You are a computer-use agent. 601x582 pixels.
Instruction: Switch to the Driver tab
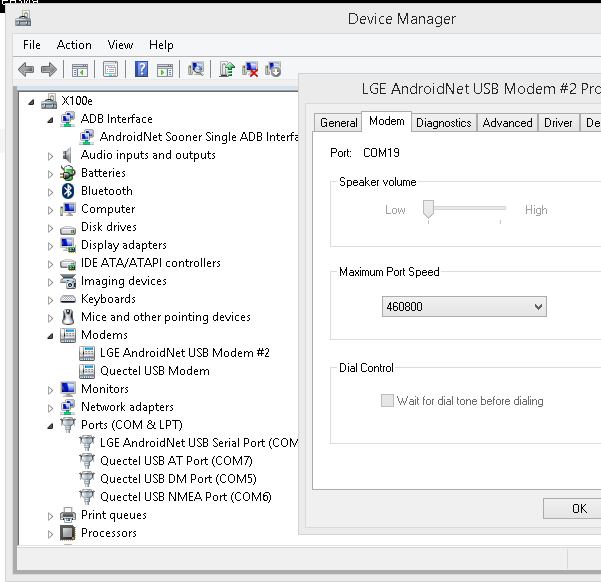click(x=558, y=123)
